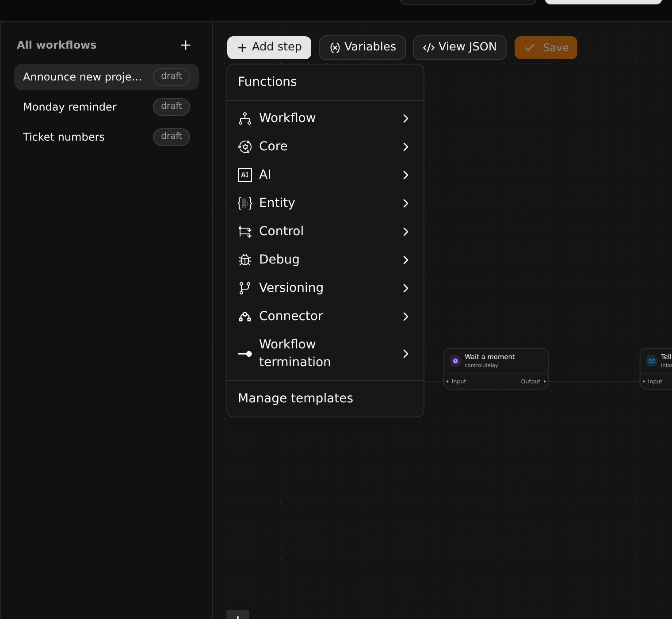Click the draft badge on Monday reminder

(x=172, y=107)
